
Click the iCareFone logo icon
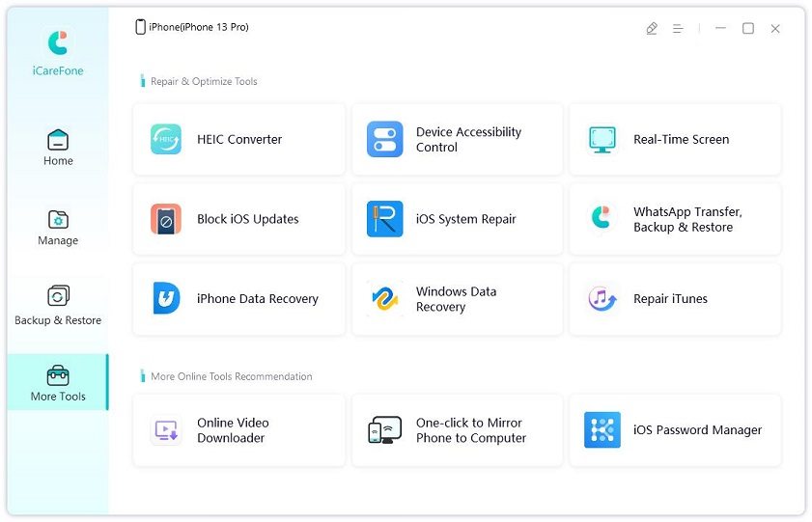coord(58,43)
